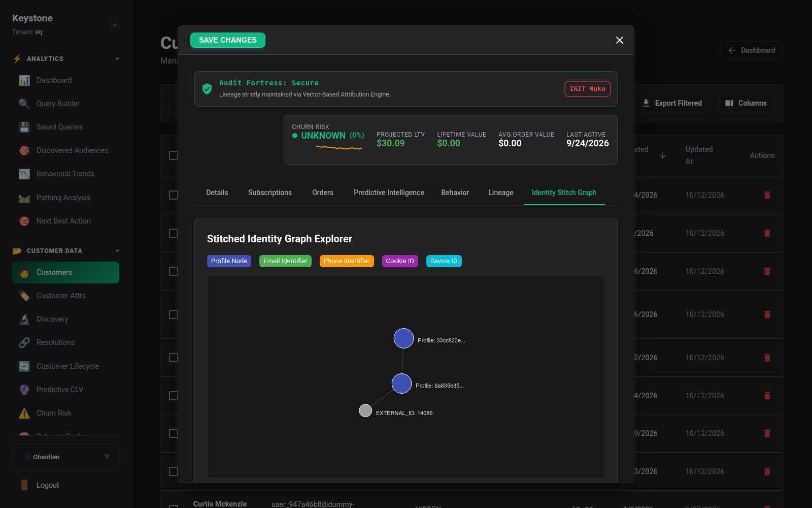
Task: Click Export Filtered button
Action: coord(672,103)
